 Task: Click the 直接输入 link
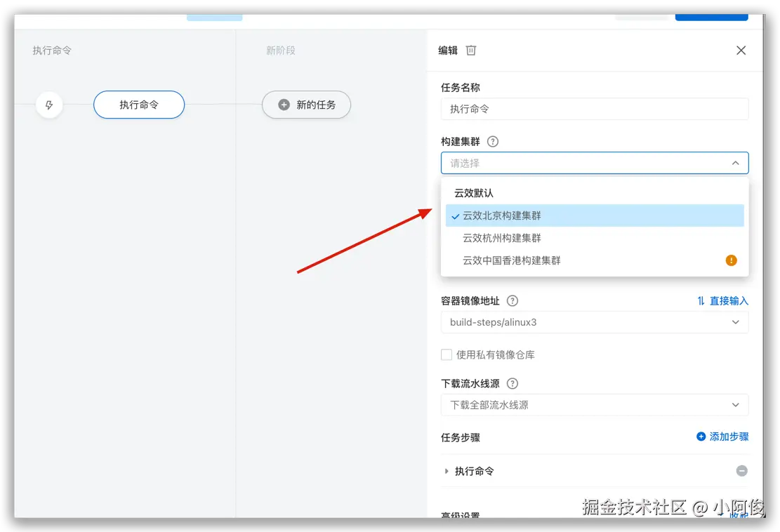tap(729, 301)
